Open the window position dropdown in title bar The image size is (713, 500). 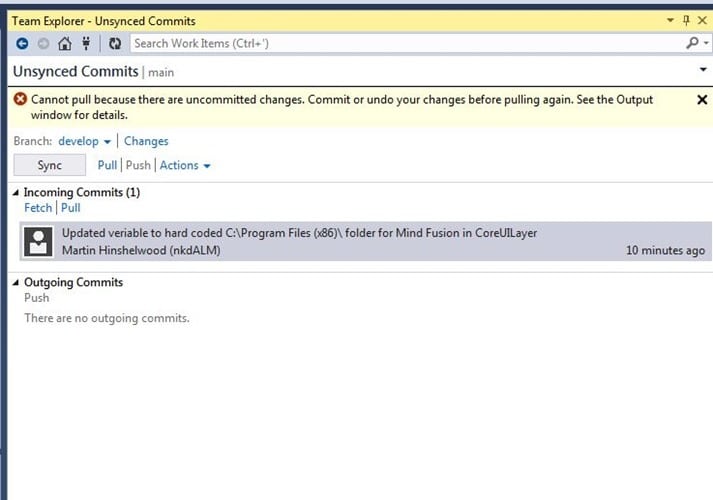pos(670,20)
